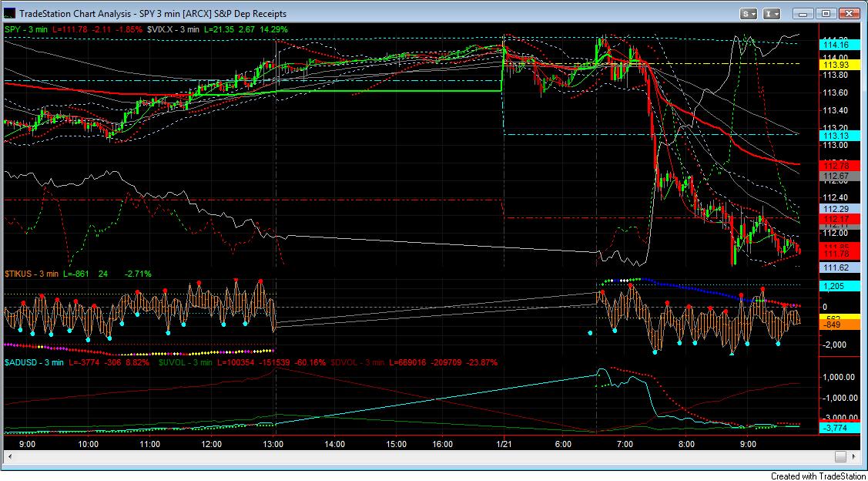The width and height of the screenshot is (868, 481).
Task: Click the -2,000 tick axis label
Action: point(836,344)
